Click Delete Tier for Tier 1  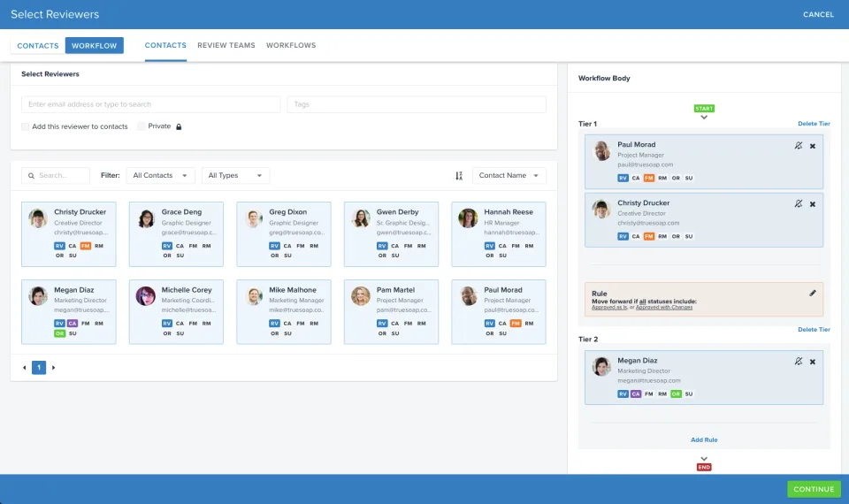pyautogui.click(x=814, y=124)
